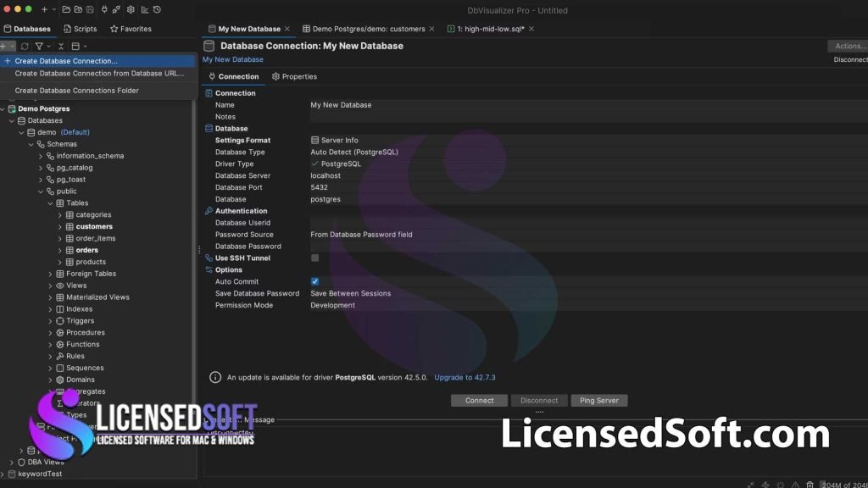Switch to the Databases tab
Viewport: 868px width, 488px height.
[x=27, y=29]
